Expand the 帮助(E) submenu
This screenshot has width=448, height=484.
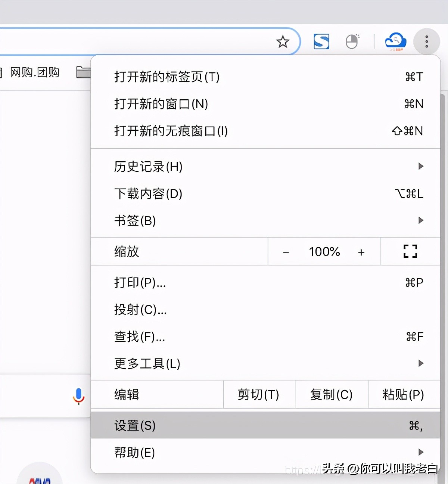(135, 452)
